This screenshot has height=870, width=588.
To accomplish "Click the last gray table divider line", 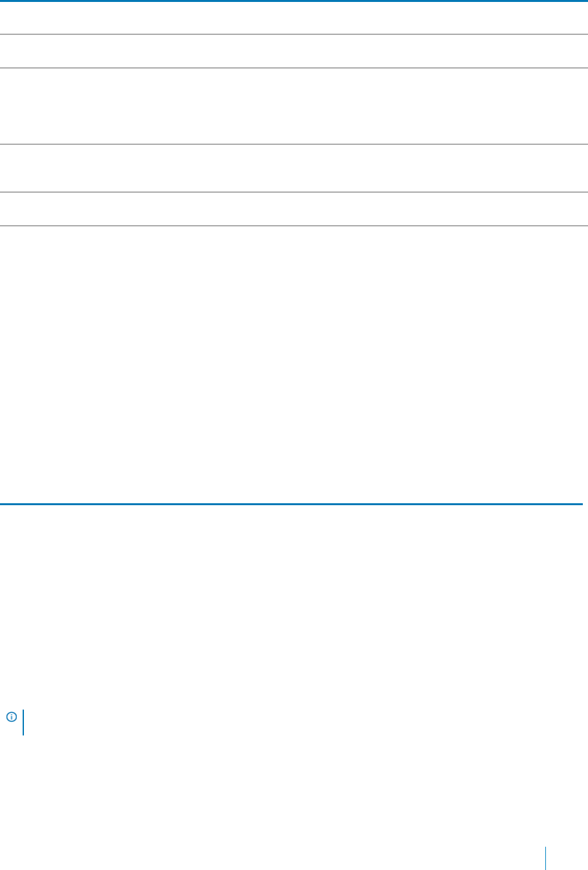I will (x=294, y=226).
